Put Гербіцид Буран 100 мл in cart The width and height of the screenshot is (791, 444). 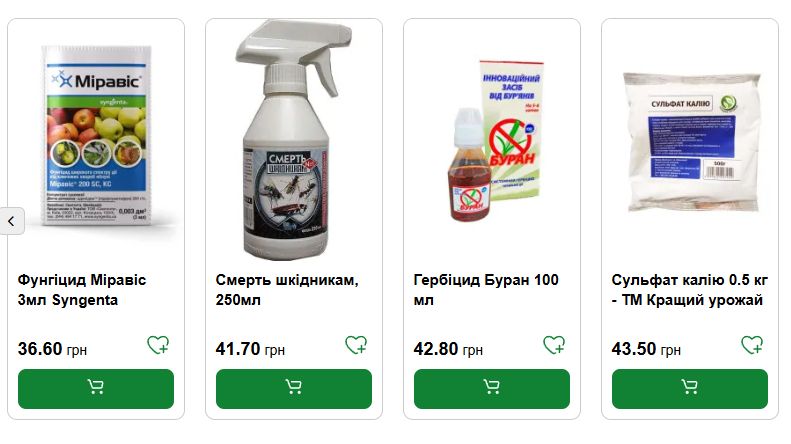(492, 388)
